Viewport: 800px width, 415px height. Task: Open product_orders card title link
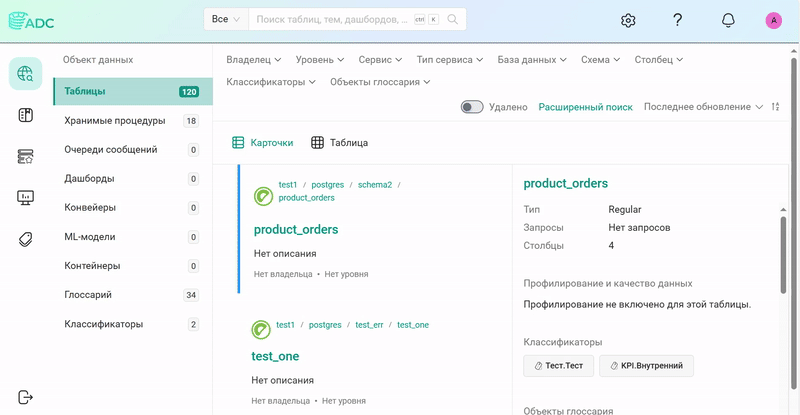[296, 230]
